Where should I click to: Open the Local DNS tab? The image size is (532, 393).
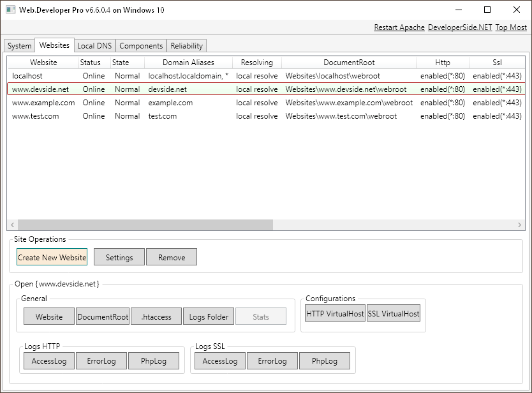[94, 46]
